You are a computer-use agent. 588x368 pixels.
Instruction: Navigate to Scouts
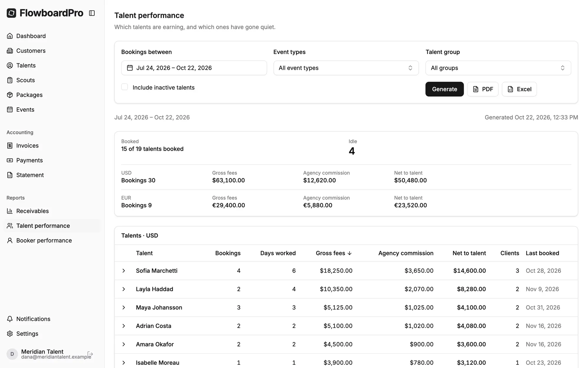point(52,80)
